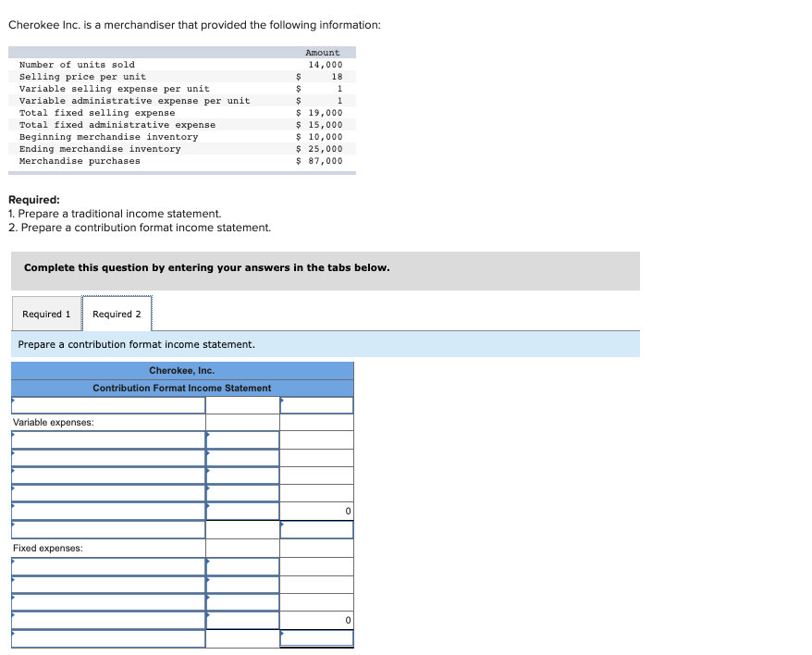Click the 'Amount' column header

tap(323, 53)
